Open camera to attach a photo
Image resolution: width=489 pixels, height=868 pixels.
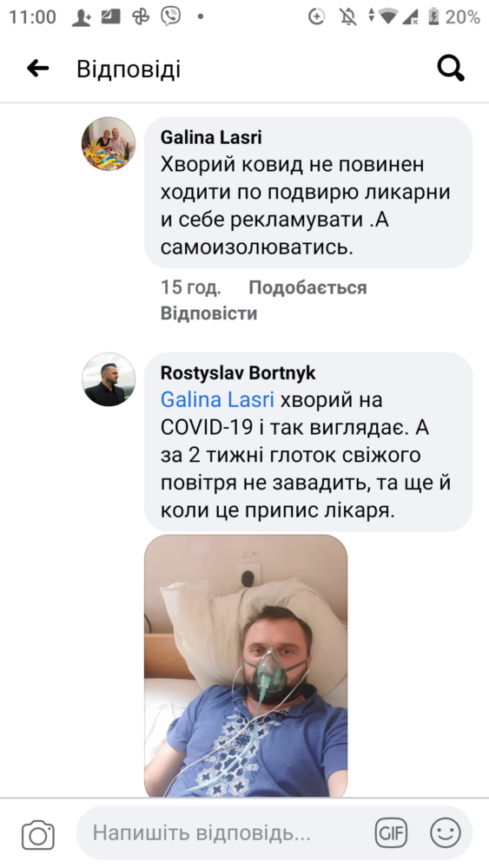[38, 834]
